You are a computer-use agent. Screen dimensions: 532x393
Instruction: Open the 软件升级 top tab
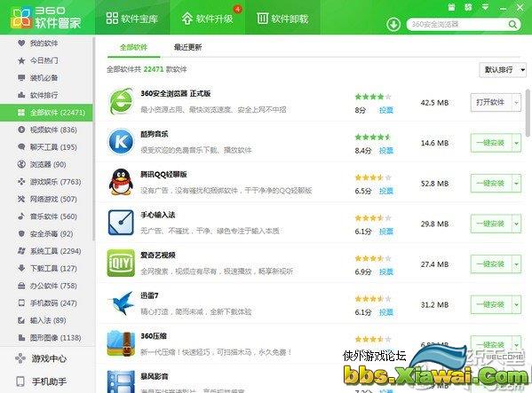(x=208, y=19)
